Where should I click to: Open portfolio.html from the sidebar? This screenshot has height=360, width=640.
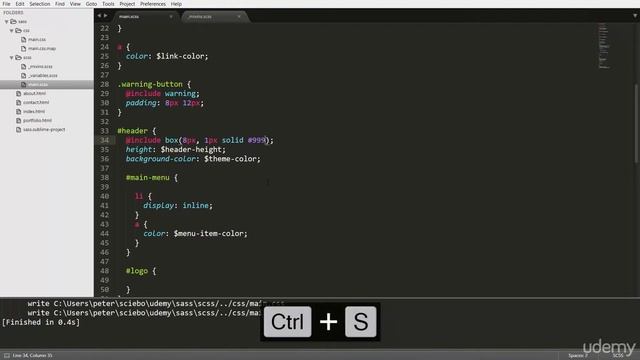click(37, 120)
